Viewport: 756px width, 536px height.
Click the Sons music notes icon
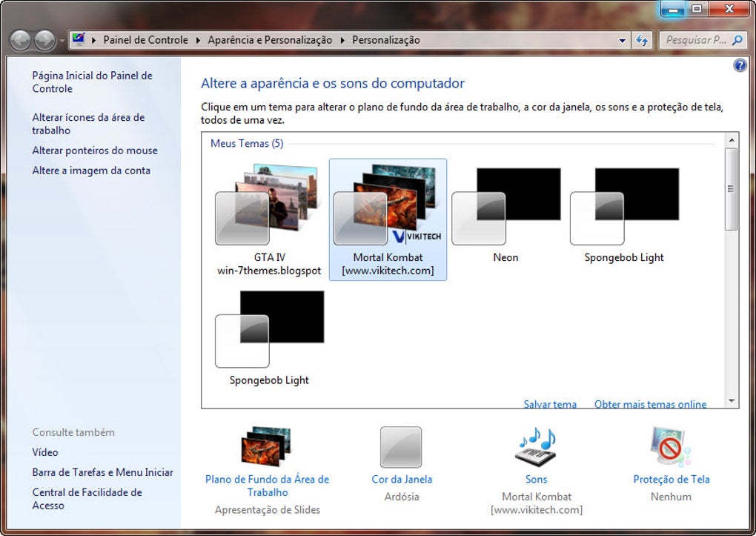click(x=536, y=447)
